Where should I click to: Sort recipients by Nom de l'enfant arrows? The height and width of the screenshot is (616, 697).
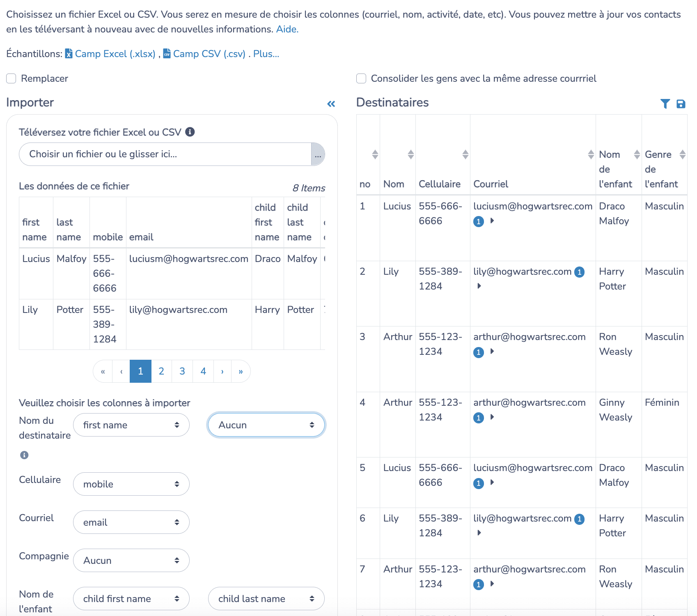[x=637, y=154]
